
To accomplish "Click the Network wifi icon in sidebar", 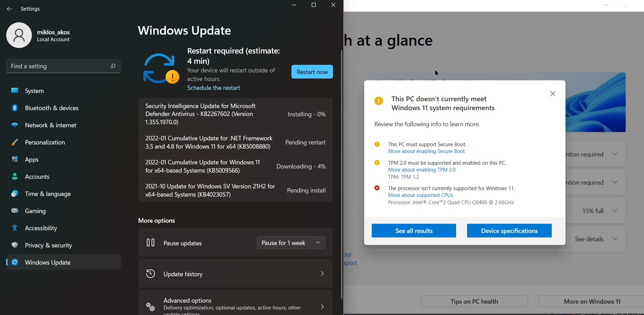I will tap(15, 125).
